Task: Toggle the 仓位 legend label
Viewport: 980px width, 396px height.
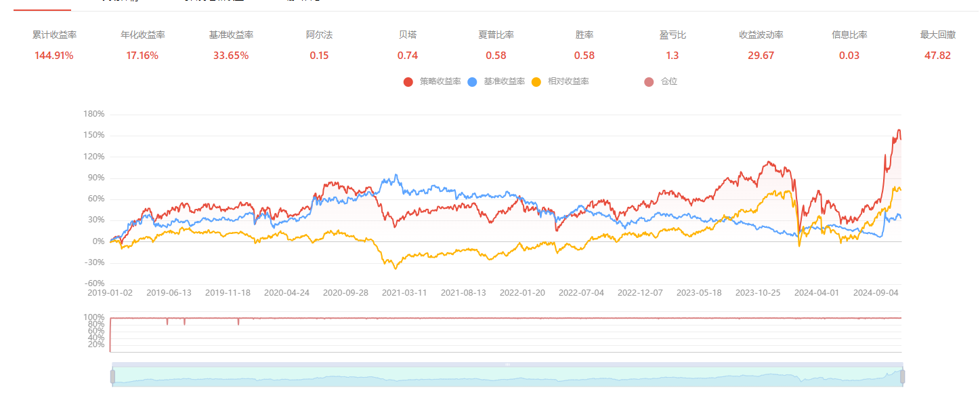Action: 669,81
